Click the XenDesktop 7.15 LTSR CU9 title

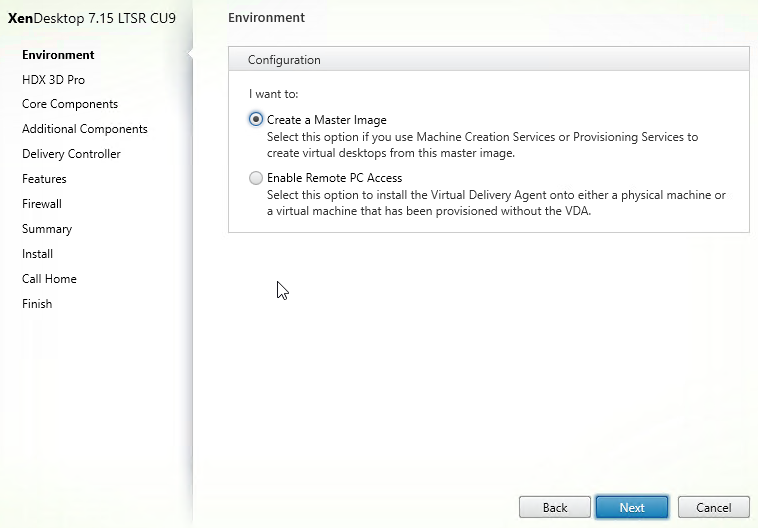click(92, 18)
